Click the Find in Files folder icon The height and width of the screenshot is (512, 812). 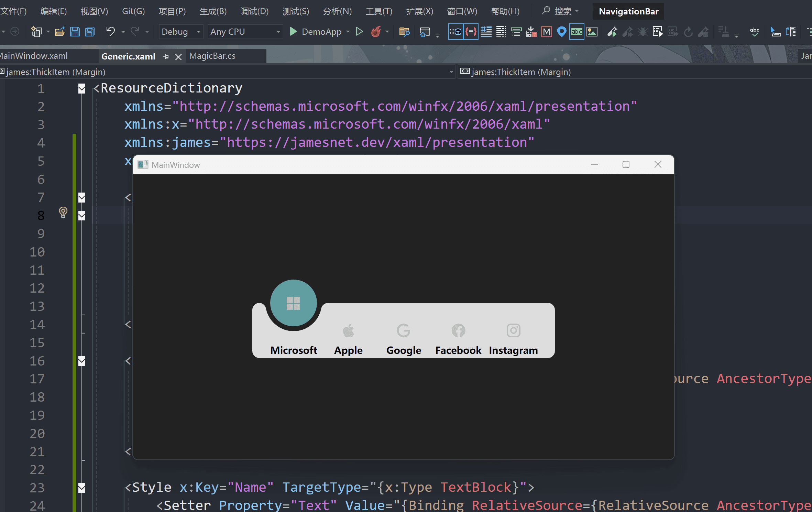tap(404, 32)
